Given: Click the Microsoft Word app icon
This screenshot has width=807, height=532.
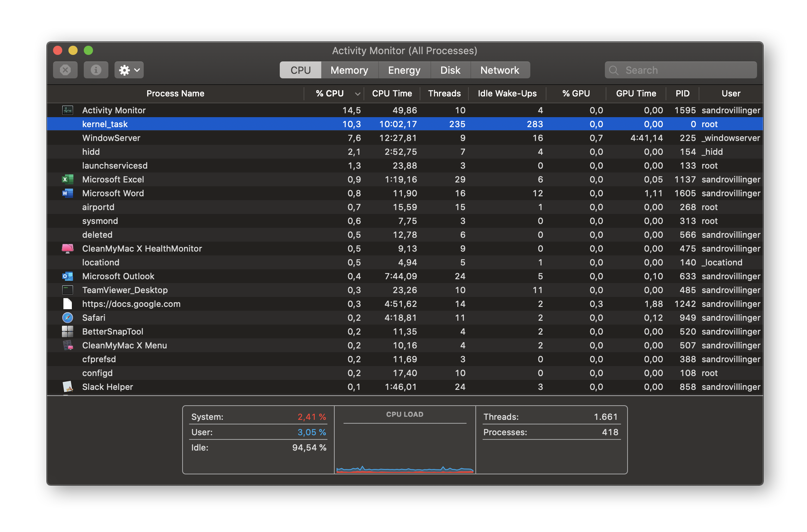Looking at the screenshot, I should click(x=68, y=193).
